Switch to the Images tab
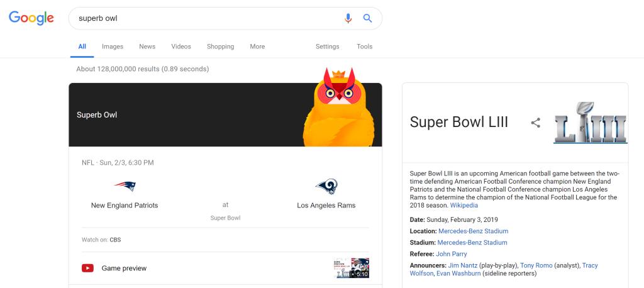The height and width of the screenshot is (288, 644). 113,47
